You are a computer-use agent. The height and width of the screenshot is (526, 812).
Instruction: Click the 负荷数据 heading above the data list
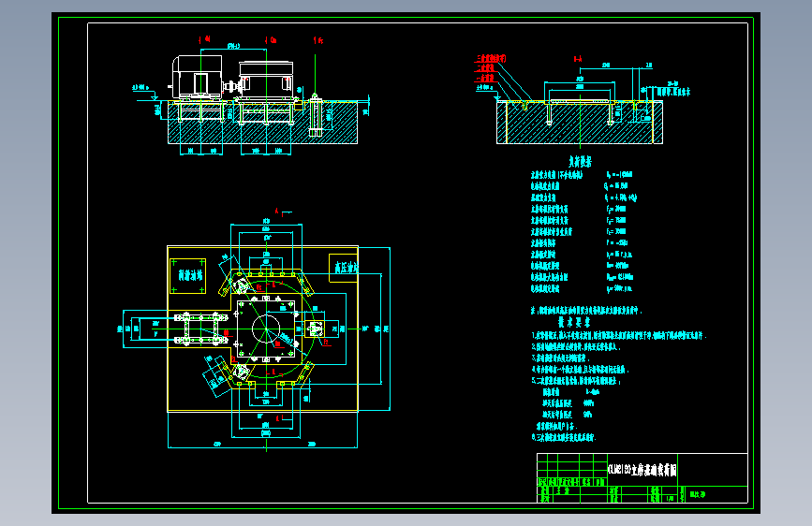point(580,162)
